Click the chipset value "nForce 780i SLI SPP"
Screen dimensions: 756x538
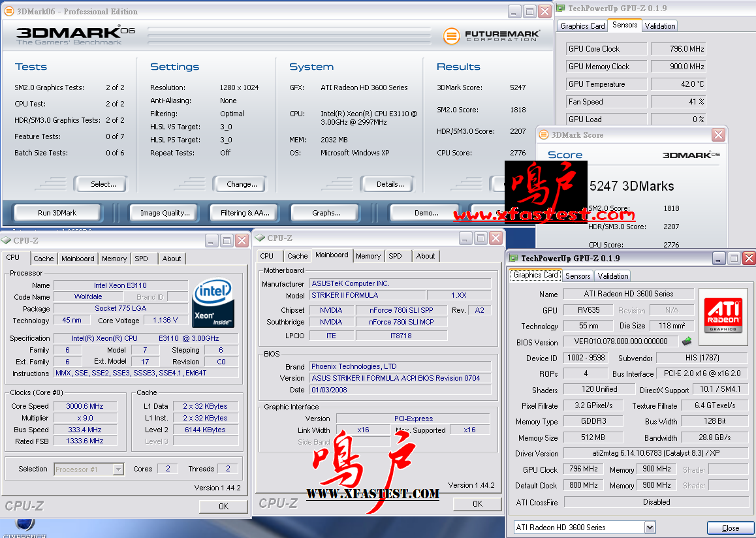point(401,310)
